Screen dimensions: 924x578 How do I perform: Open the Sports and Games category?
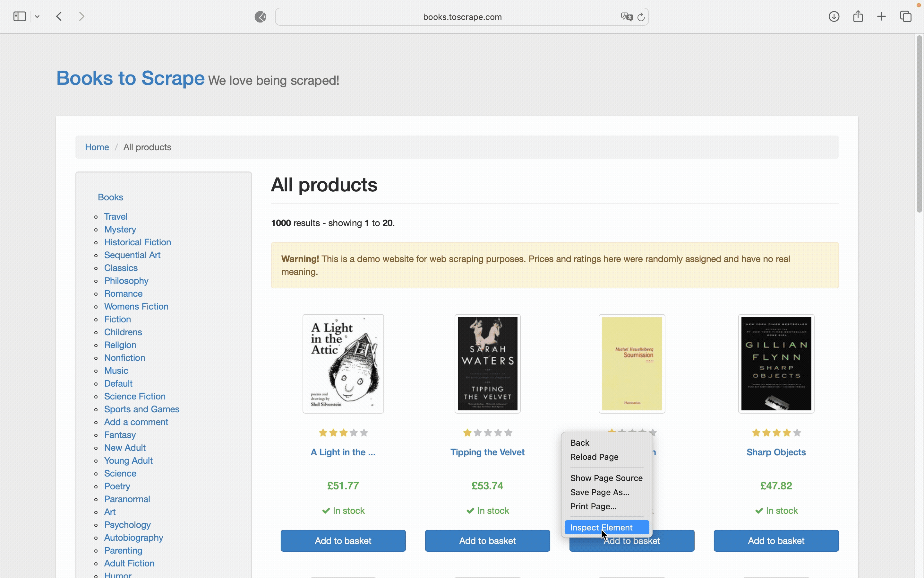(x=142, y=409)
